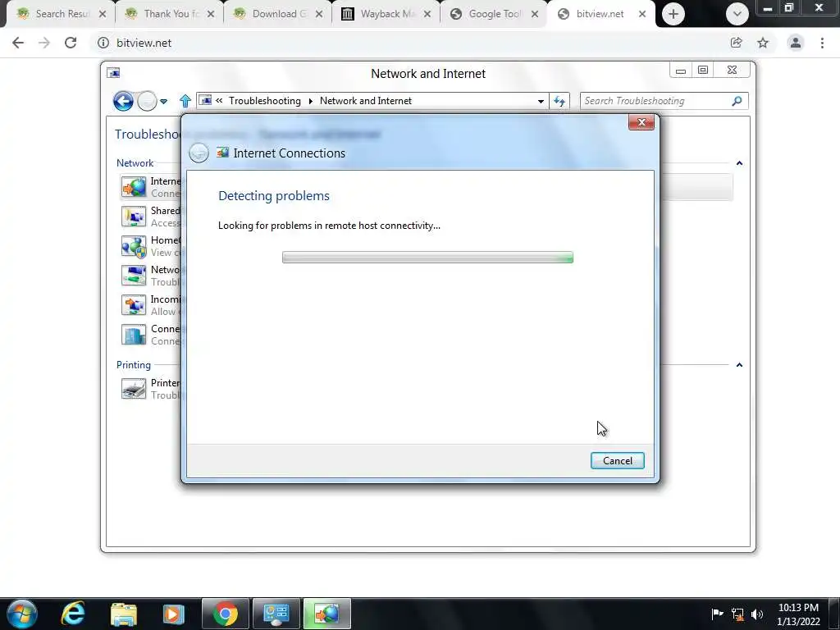Switch to the Search Results browser tab
Image resolution: width=840 pixels, height=630 pixels.
[61, 14]
